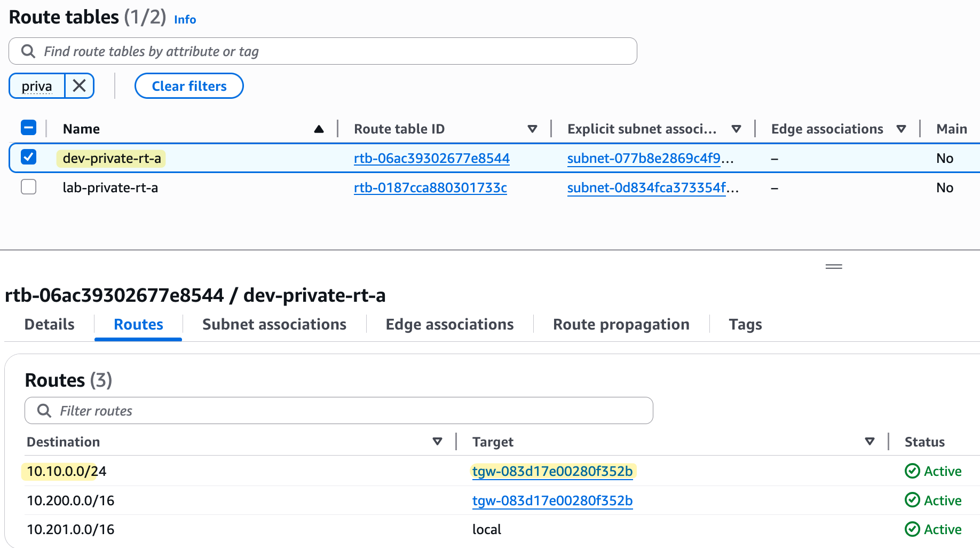Screen dimensions: 980x548
Task: Open the Route propagation tab
Action: tap(621, 325)
